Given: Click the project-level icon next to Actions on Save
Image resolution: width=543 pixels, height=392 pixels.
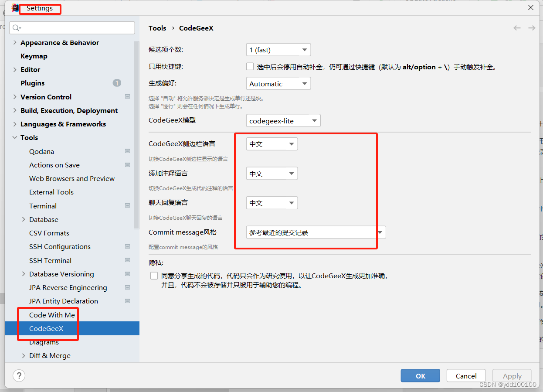Looking at the screenshot, I should (x=128, y=165).
